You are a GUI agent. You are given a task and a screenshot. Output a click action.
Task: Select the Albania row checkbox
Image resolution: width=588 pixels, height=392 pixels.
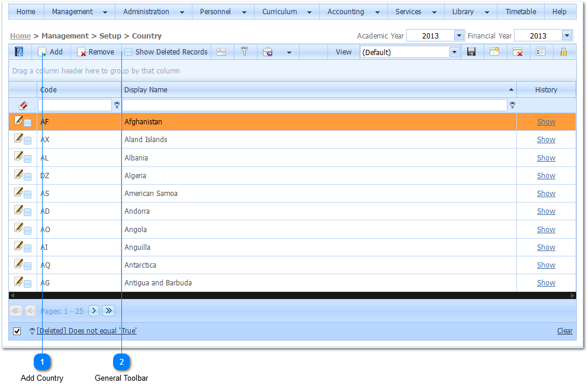click(x=28, y=159)
